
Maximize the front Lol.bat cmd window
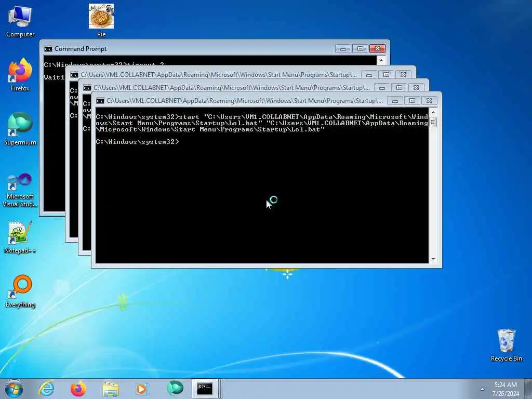coord(412,101)
